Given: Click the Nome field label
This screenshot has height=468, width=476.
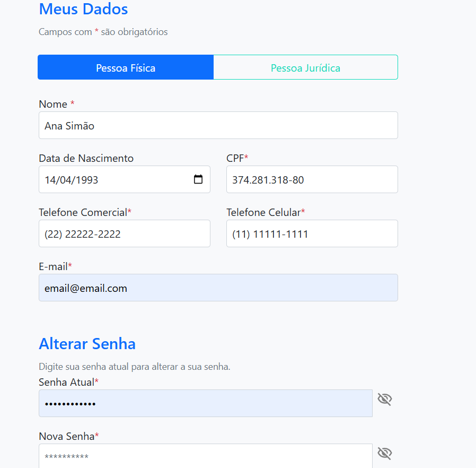Looking at the screenshot, I should (53, 104).
